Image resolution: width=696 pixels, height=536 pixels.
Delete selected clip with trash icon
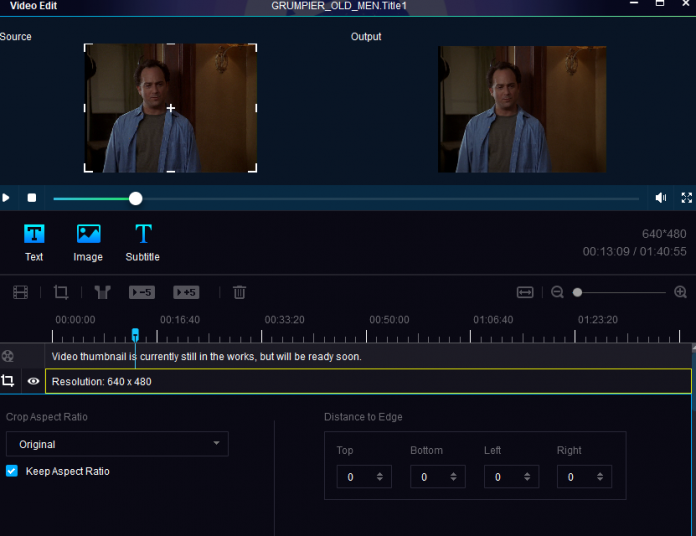240,292
